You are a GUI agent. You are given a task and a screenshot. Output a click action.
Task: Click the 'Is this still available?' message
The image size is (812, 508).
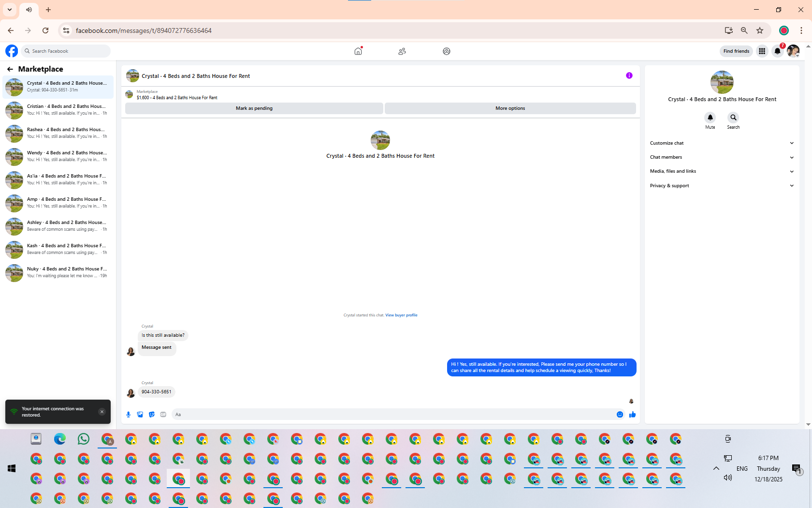(163, 335)
